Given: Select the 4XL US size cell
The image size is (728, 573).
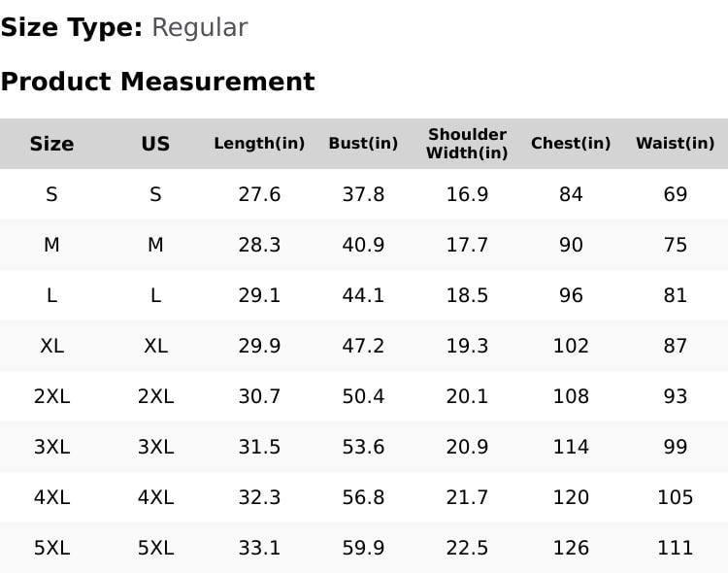Looking at the screenshot, I should tap(155, 497).
